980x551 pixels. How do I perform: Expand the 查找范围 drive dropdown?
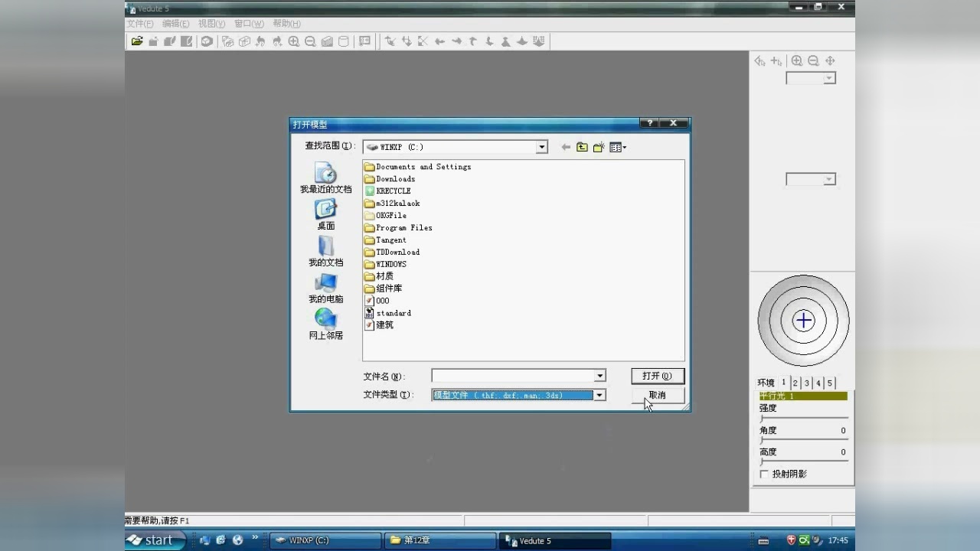point(542,147)
